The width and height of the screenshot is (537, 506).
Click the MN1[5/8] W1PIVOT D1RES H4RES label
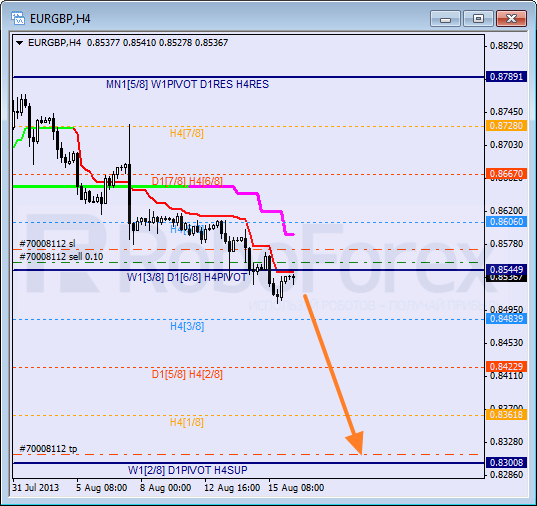pos(187,84)
